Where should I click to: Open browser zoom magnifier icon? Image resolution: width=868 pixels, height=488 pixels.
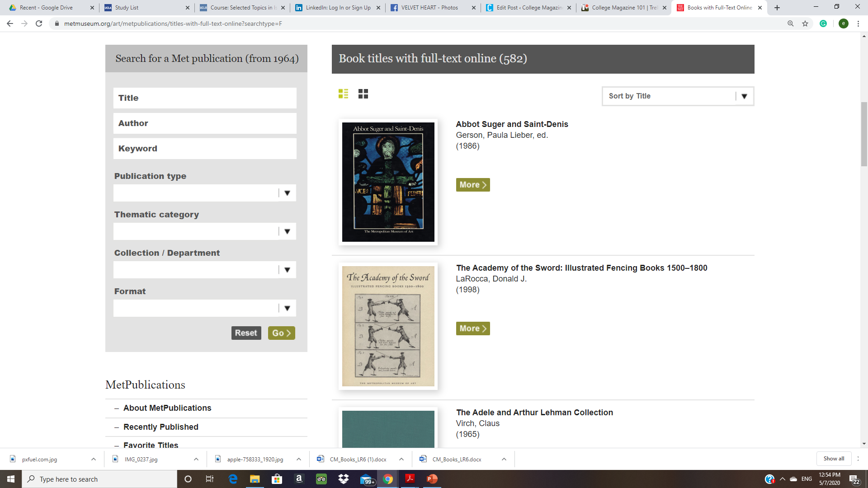pos(791,23)
